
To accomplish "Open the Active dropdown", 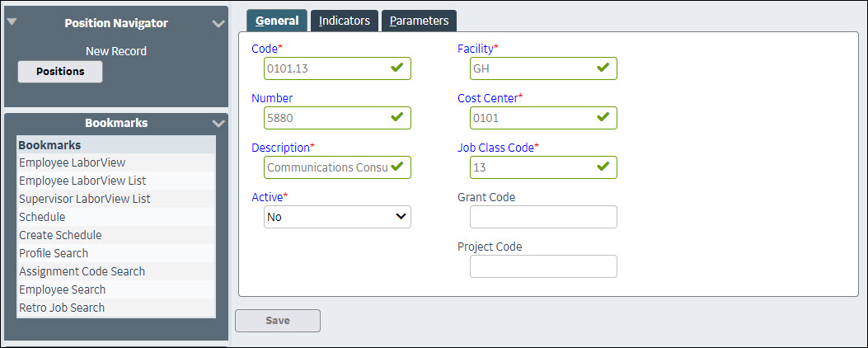I will (x=337, y=217).
